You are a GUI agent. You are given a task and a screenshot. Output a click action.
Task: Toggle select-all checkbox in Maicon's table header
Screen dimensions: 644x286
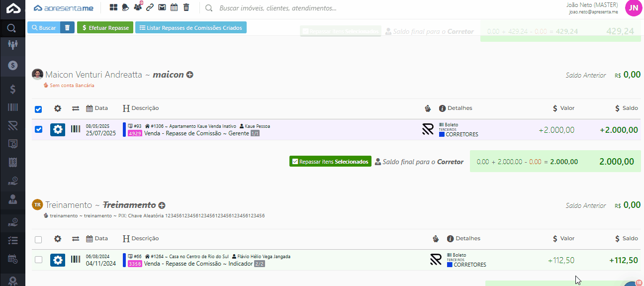(38, 109)
